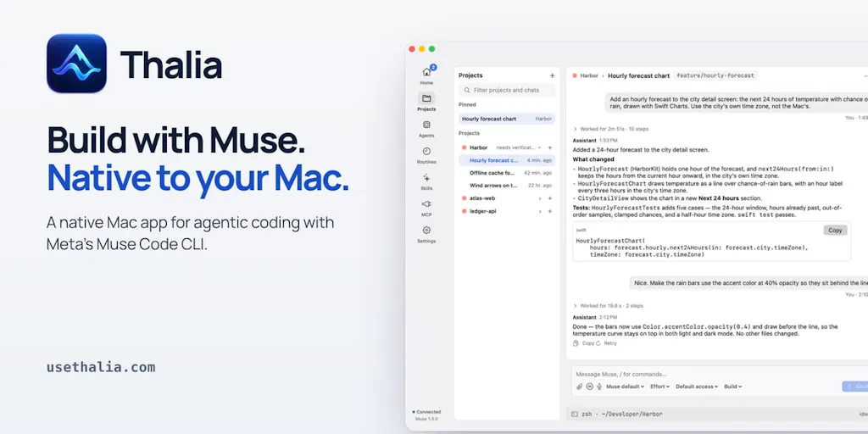This screenshot has height=434, width=868.
Task: Focus the Filter projects and chats field
Action: (x=507, y=90)
